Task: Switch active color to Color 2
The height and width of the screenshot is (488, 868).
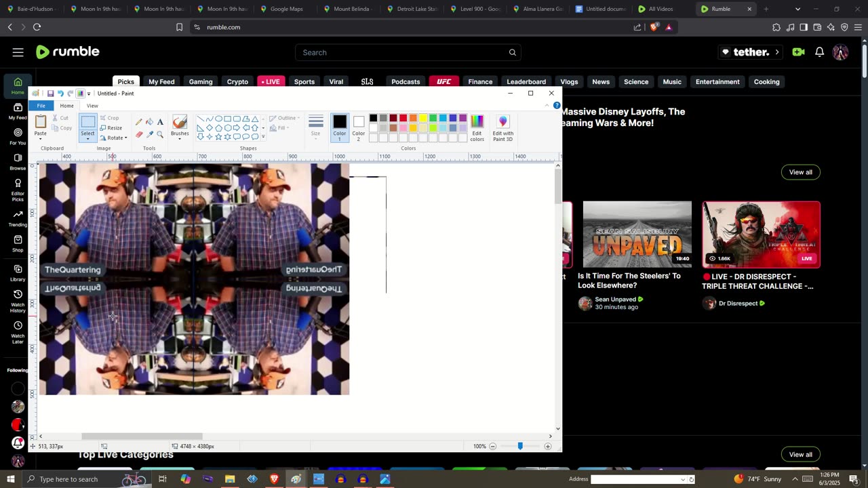Action: [358, 126]
